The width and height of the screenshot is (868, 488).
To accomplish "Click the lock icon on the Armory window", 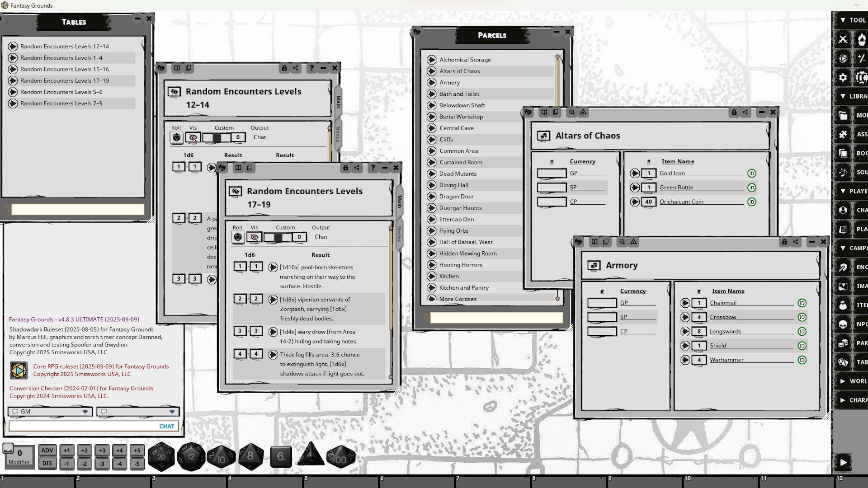I will tap(785, 242).
